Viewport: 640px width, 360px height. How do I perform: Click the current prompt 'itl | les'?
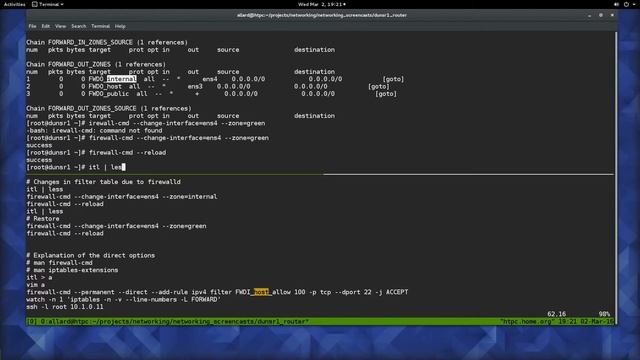click(x=76, y=167)
